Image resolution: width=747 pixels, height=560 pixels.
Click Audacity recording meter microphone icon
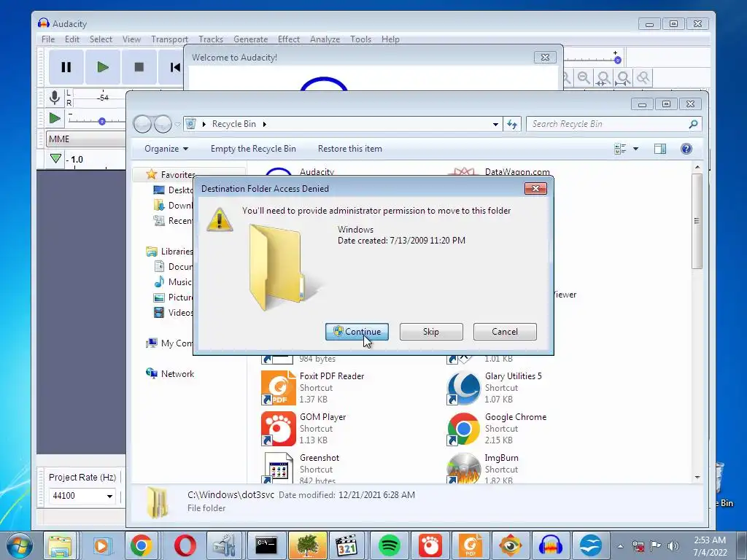[55, 97]
